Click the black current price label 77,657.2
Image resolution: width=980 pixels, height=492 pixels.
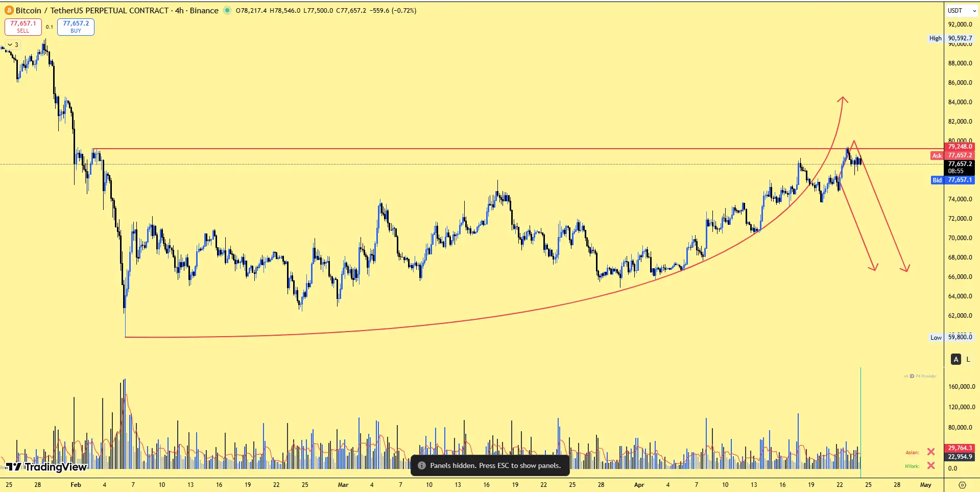click(x=960, y=167)
